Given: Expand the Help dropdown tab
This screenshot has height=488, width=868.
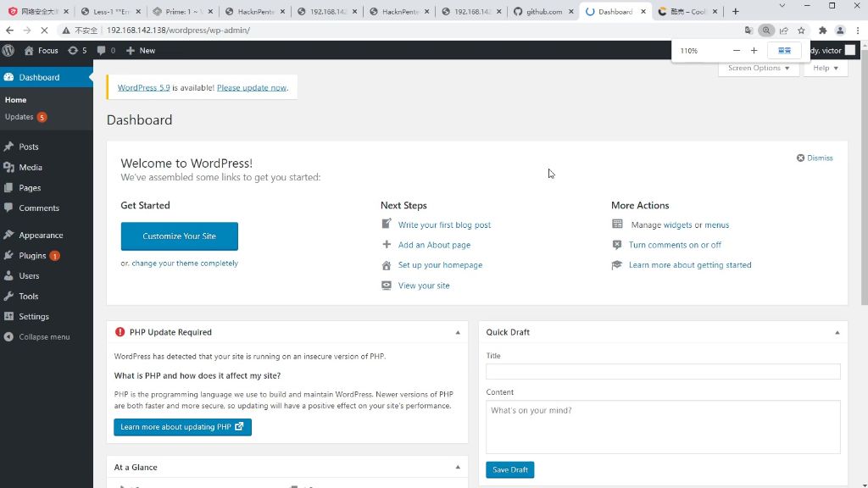Looking at the screenshot, I should tap(826, 68).
